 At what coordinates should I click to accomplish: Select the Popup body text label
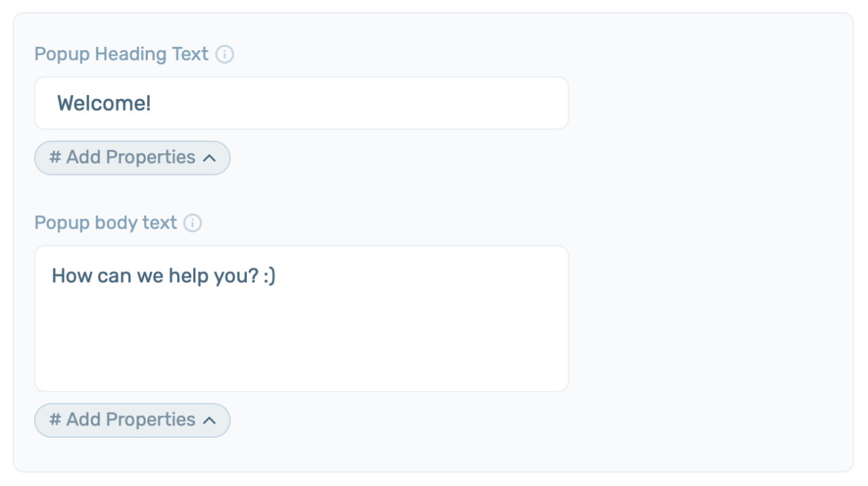[105, 223]
